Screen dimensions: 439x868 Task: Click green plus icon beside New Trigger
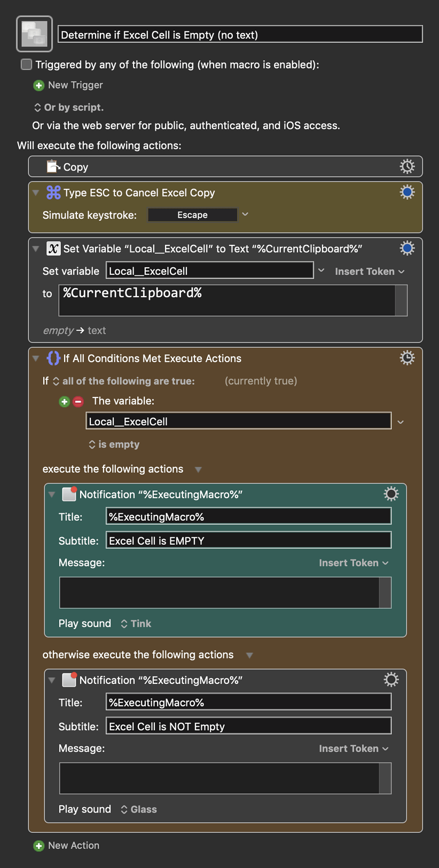coord(38,85)
